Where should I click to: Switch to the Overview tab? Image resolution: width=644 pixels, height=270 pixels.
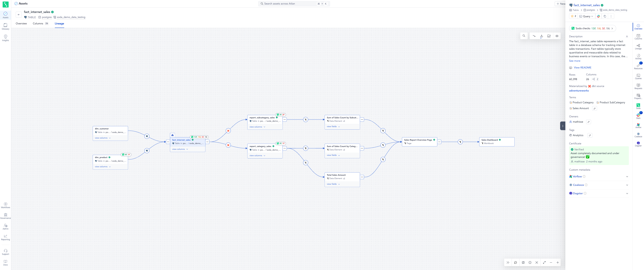(x=21, y=24)
